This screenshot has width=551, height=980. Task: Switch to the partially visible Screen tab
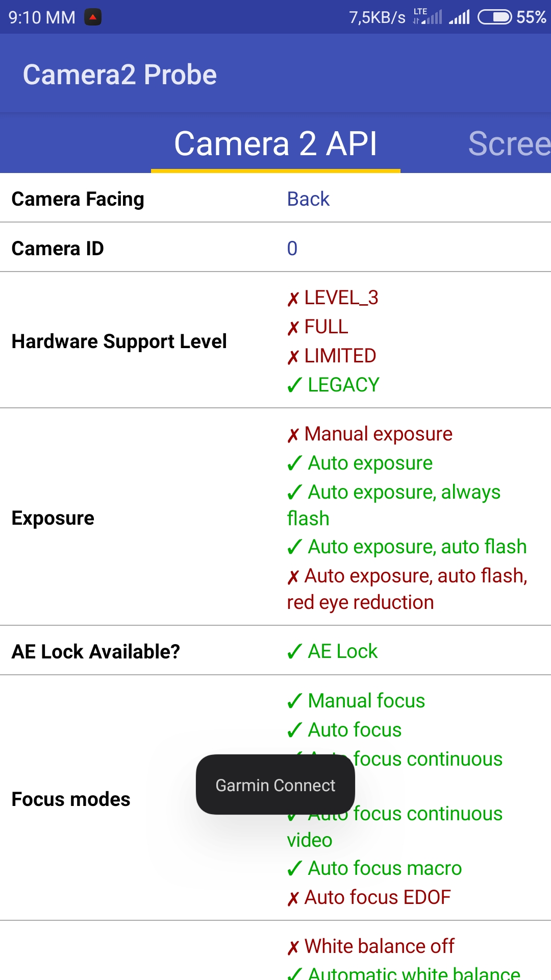[509, 143]
